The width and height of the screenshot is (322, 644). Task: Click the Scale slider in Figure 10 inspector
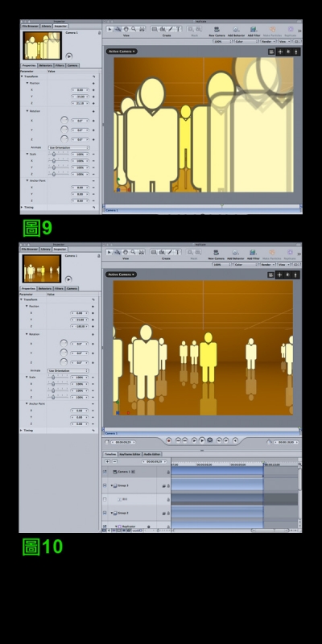click(58, 377)
